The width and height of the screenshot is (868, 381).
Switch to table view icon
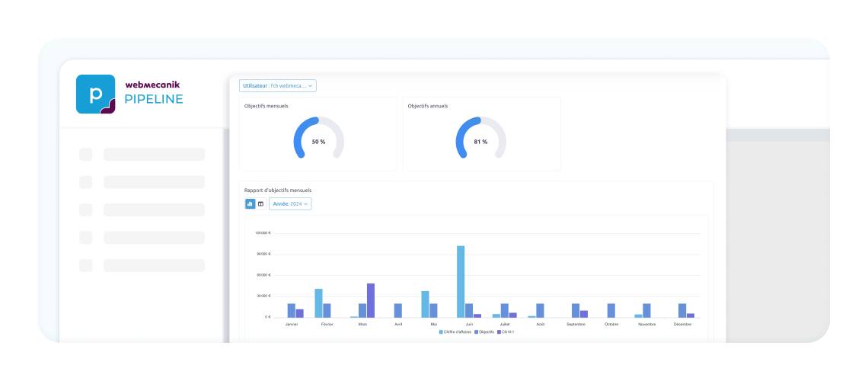pos(260,203)
